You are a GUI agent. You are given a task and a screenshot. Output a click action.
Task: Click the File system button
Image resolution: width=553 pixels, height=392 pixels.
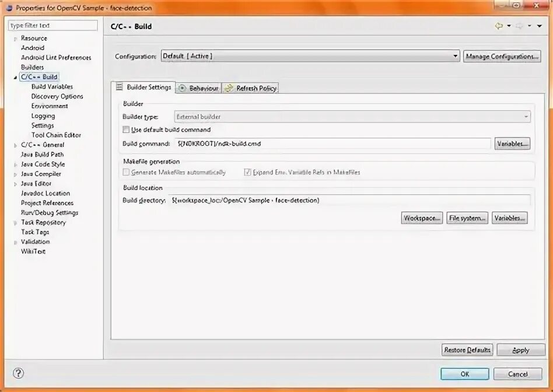pyautogui.click(x=467, y=218)
